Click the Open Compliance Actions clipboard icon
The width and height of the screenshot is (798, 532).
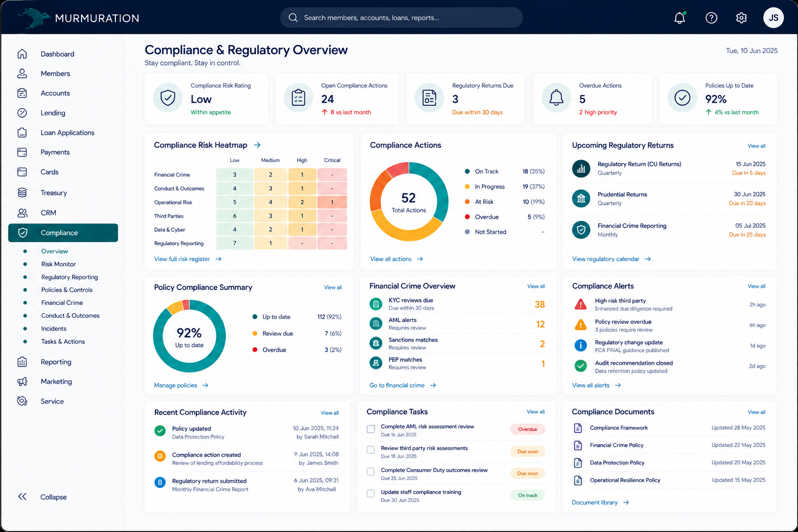tap(298, 98)
